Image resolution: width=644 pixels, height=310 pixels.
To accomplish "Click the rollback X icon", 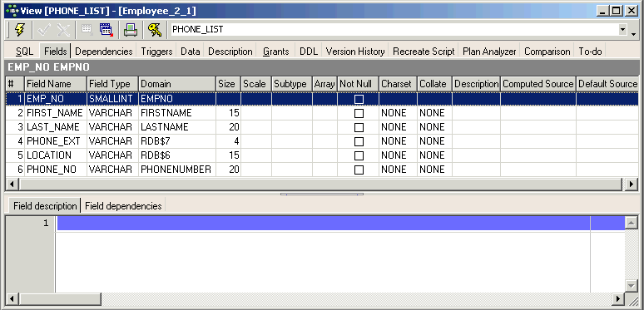I will 64,30.
